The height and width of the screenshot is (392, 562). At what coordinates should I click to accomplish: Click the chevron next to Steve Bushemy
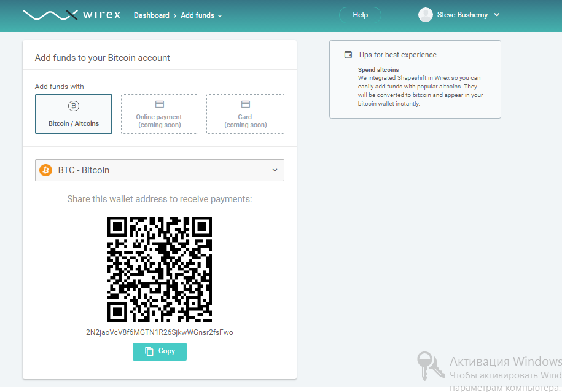coord(496,15)
